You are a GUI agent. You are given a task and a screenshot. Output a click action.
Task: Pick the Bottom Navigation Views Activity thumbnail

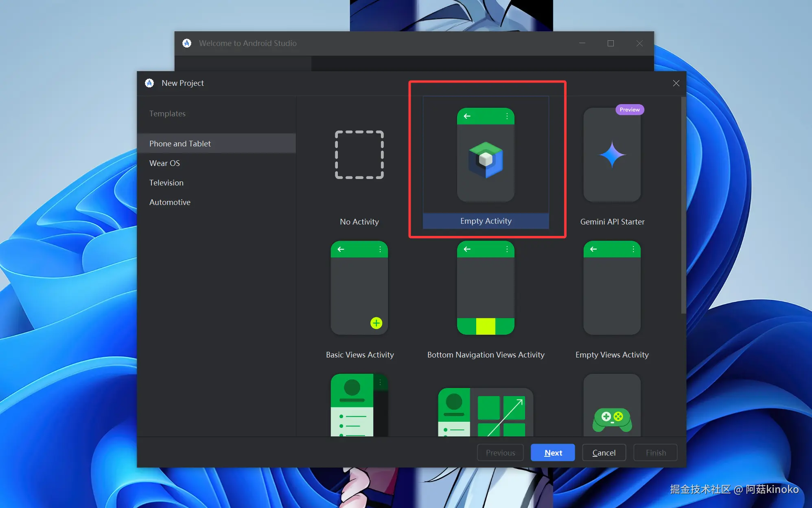coord(486,288)
